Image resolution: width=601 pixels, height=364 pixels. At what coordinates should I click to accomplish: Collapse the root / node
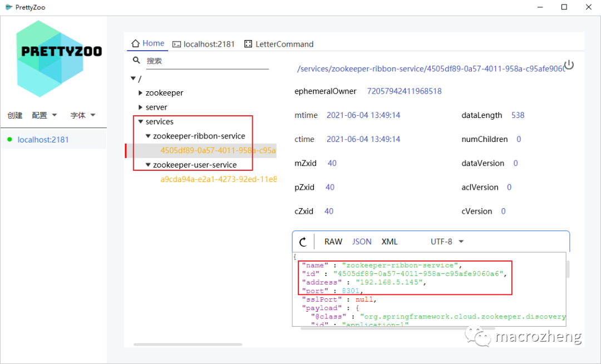[x=133, y=78]
